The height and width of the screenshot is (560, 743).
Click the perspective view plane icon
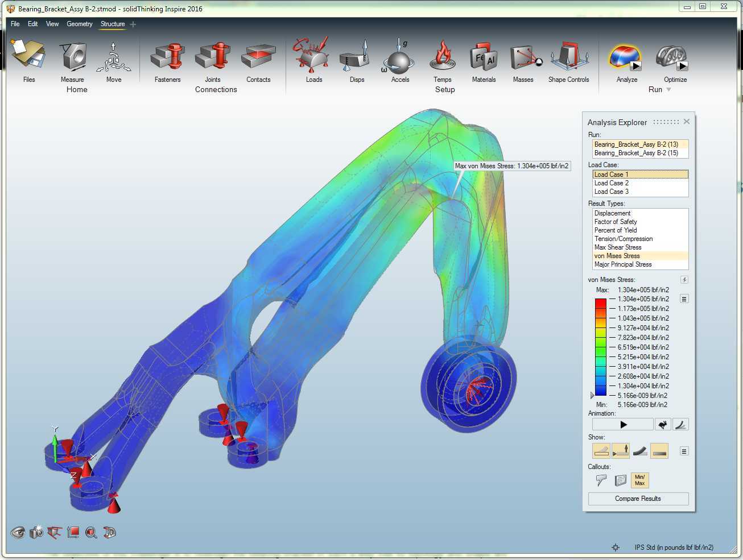pyautogui.click(x=55, y=533)
